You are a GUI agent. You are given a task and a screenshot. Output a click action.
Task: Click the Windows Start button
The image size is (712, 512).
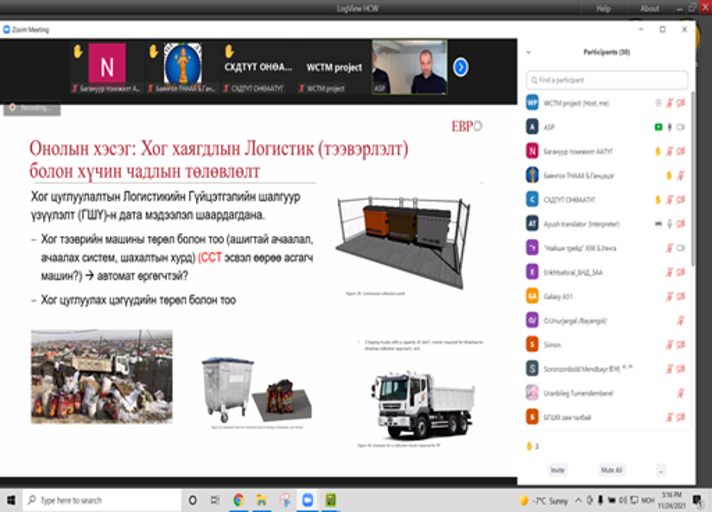(x=11, y=499)
